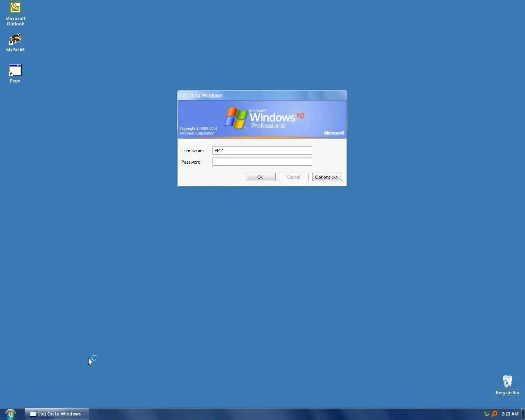525x420 pixels.
Task: Confirm login with the OK button
Action: 260,177
